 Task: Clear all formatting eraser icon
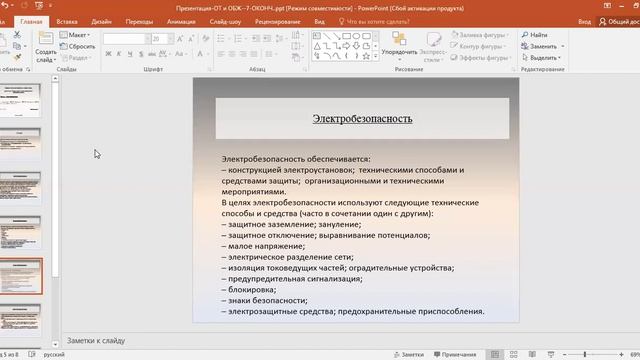[x=206, y=39]
